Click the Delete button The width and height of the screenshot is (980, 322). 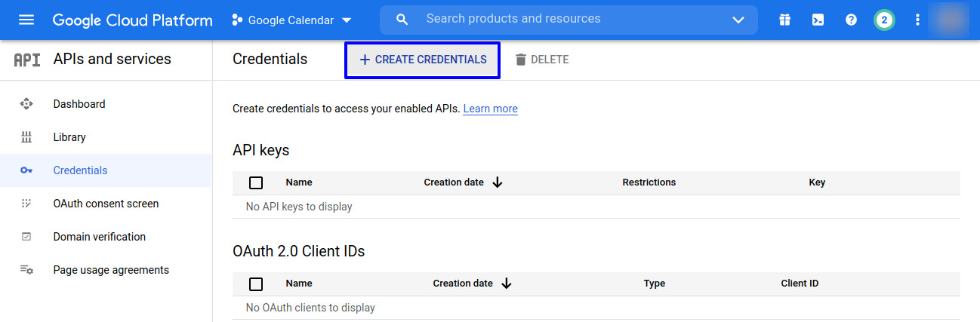[x=542, y=60]
